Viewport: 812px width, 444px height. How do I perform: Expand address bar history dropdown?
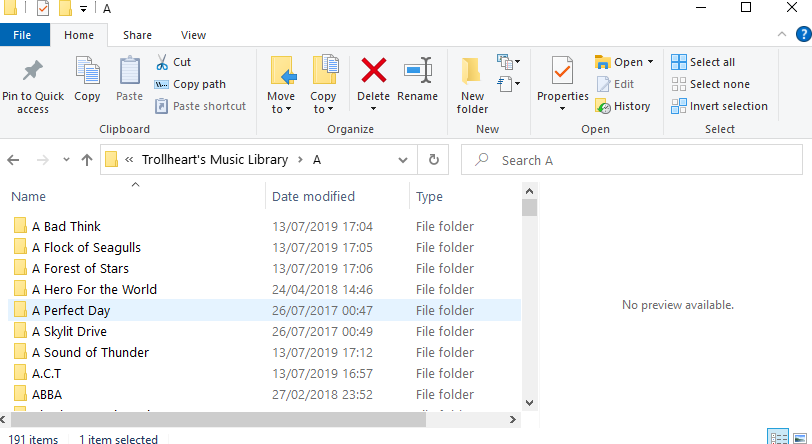[403, 160]
